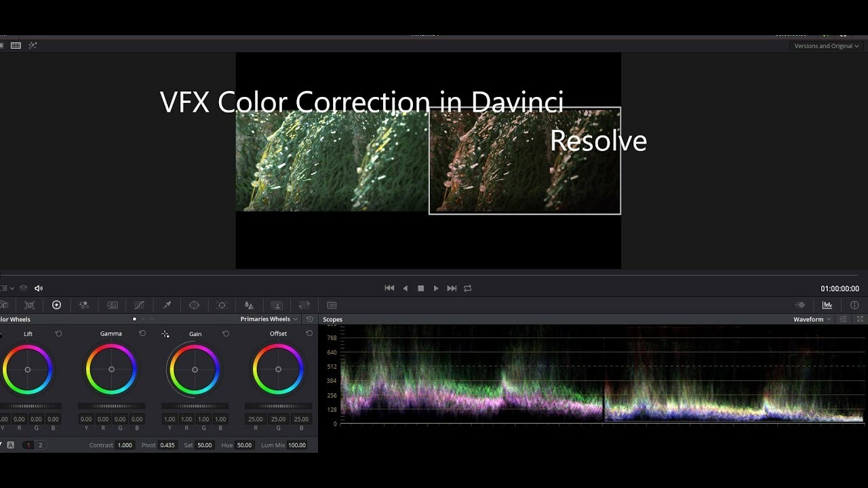Change scope type via the Waveform dropdown
The image size is (868, 488).
point(812,319)
